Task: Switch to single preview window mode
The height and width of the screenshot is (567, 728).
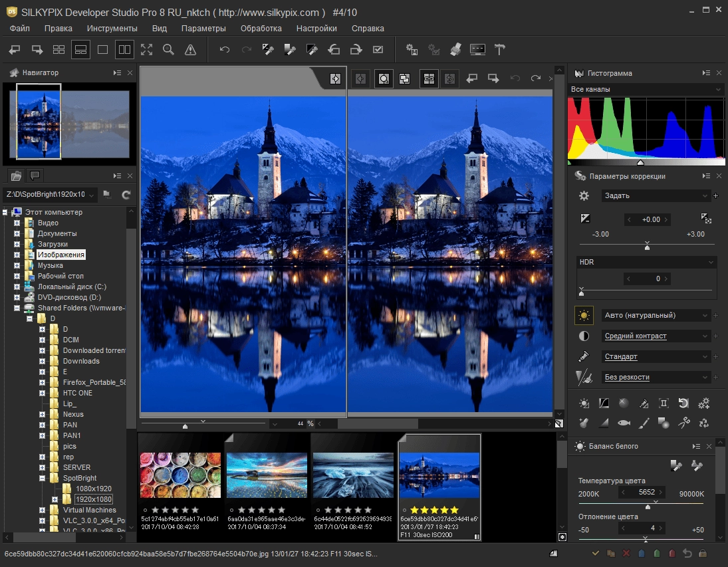Action: pyautogui.click(x=102, y=50)
